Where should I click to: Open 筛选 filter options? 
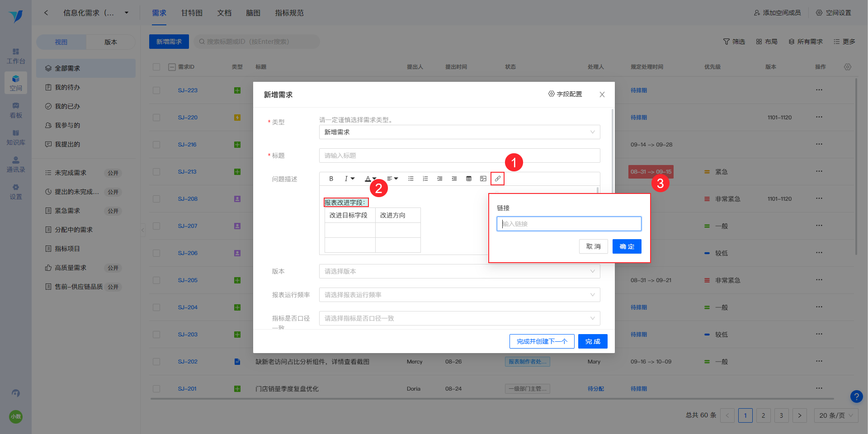pyautogui.click(x=734, y=42)
